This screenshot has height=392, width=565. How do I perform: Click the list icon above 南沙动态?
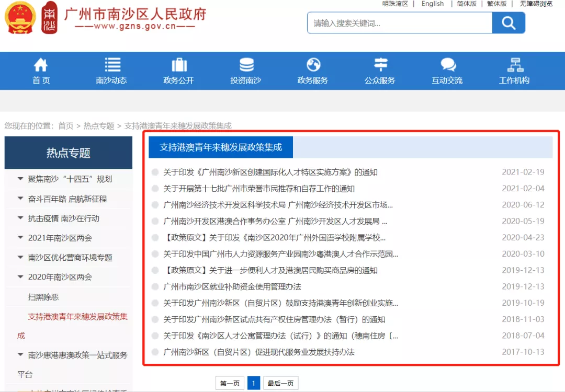pyautogui.click(x=112, y=65)
